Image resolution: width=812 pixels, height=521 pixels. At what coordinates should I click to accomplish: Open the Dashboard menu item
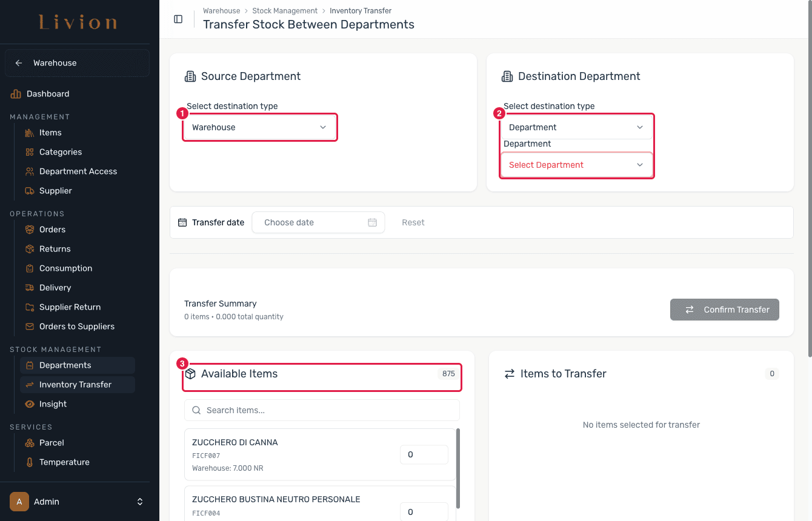pos(48,94)
